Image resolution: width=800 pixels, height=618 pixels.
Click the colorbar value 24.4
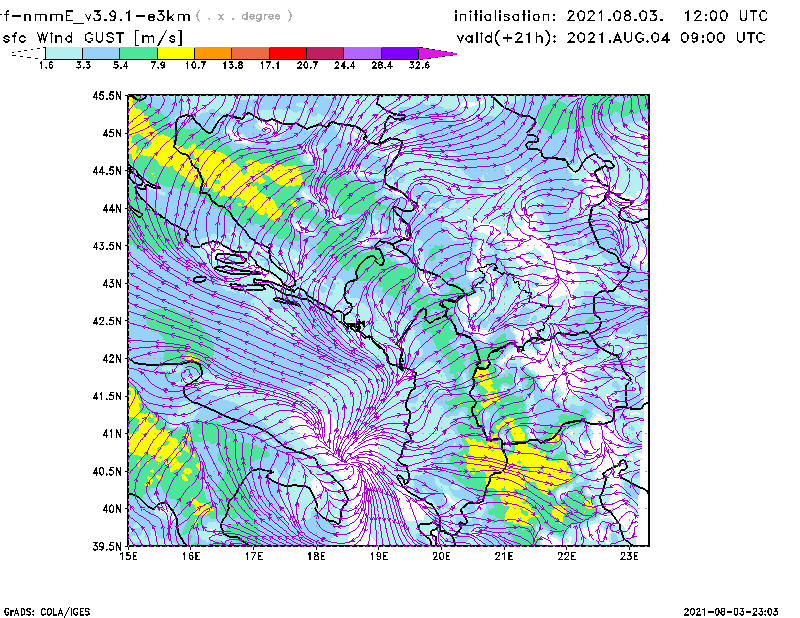[344, 65]
